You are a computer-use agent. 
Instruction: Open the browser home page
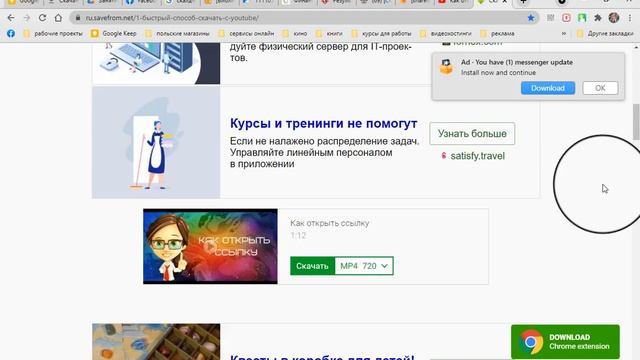[x=58, y=18]
